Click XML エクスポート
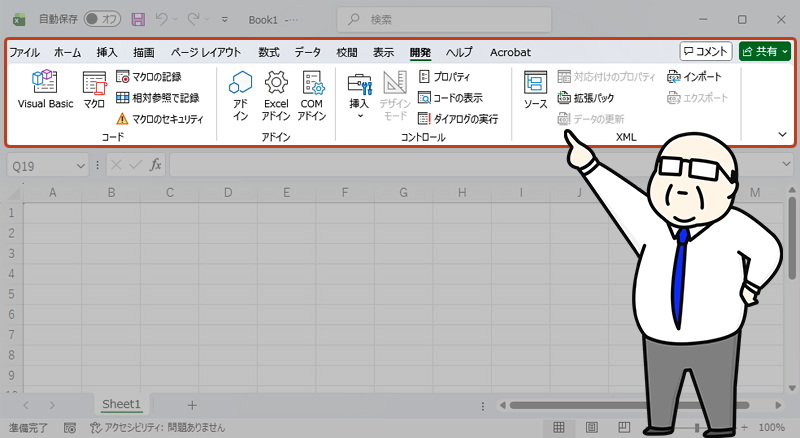800x438 pixels. tap(697, 98)
